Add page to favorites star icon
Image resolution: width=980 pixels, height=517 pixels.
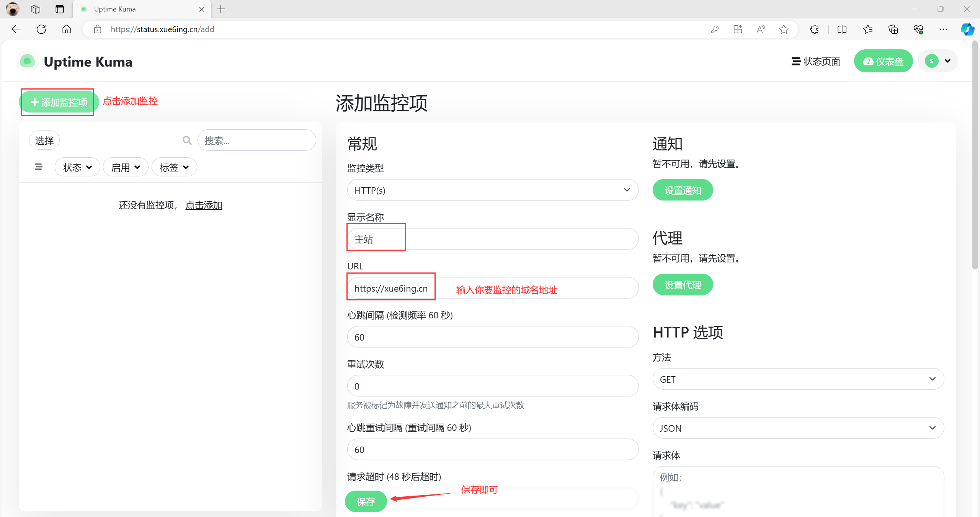click(x=784, y=29)
